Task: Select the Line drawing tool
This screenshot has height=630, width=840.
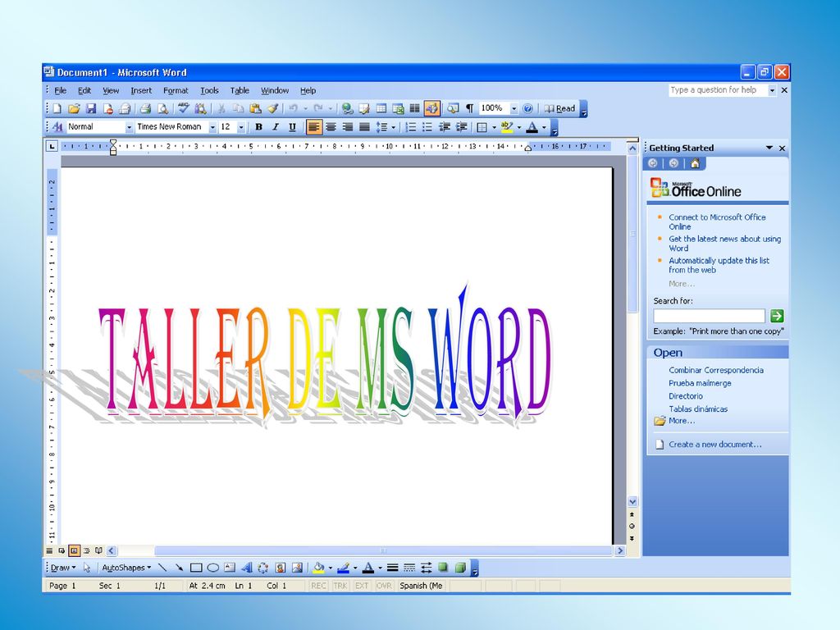Action: pos(162,568)
